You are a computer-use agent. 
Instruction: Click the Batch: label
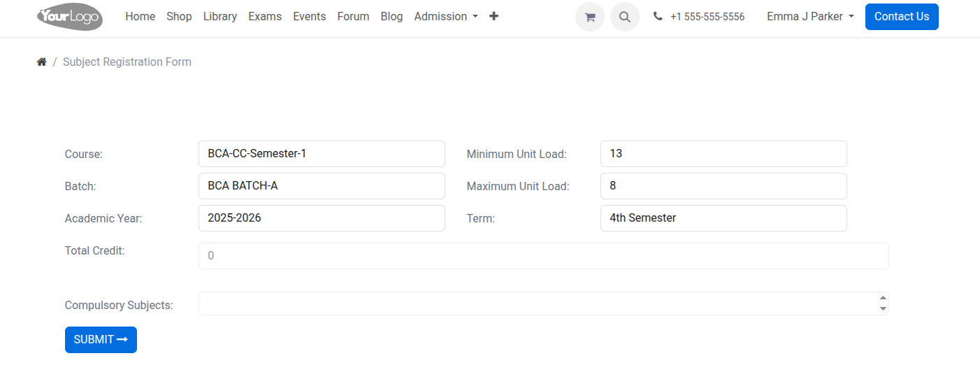coord(80,187)
